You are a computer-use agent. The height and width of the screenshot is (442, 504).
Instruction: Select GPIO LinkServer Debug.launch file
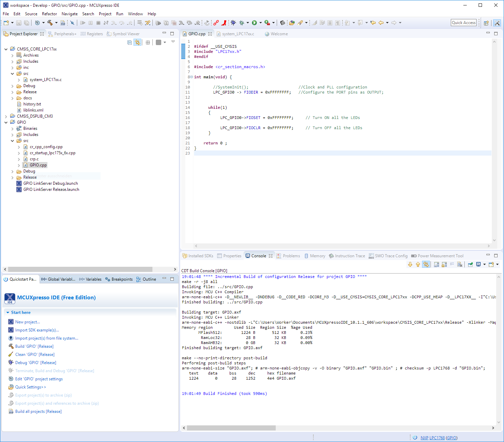tap(50, 183)
